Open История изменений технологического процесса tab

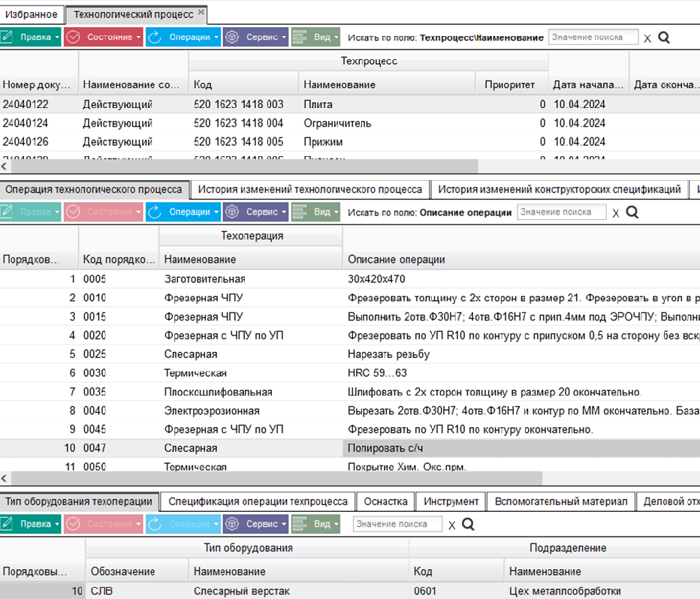(x=310, y=190)
